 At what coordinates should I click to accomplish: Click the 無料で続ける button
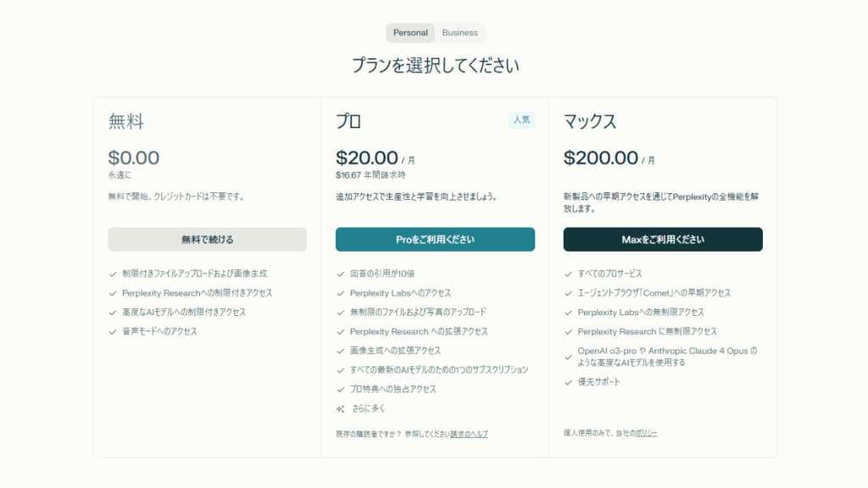[x=207, y=240]
